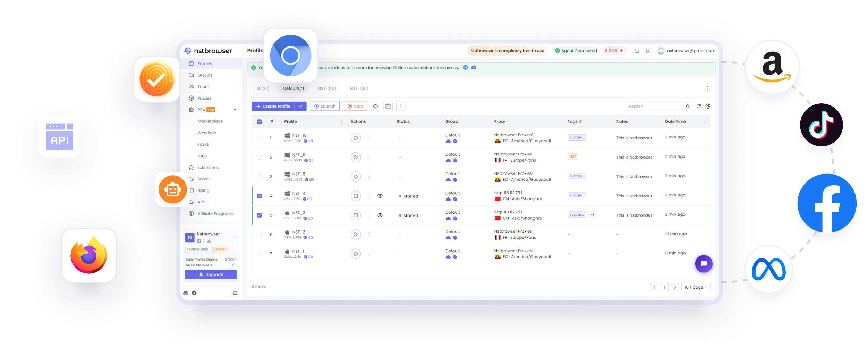Stop the running NST_4 profile
868x356 pixels.
[356, 196]
